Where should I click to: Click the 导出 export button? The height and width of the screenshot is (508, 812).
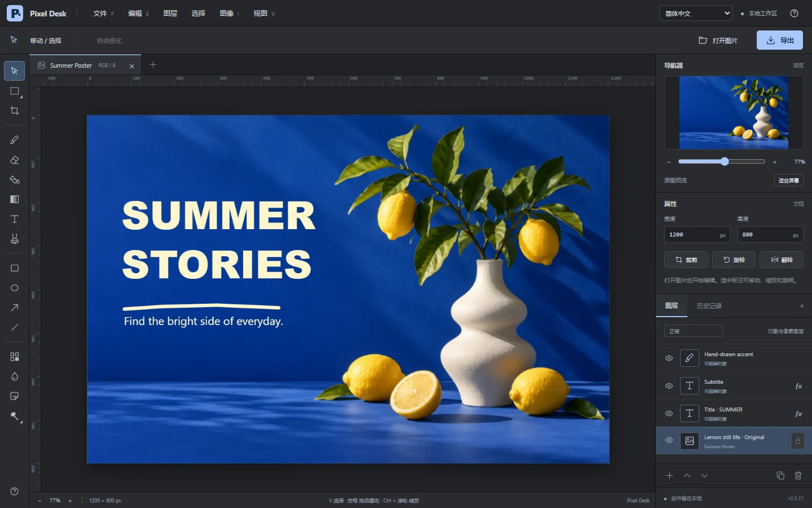point(780,40)
